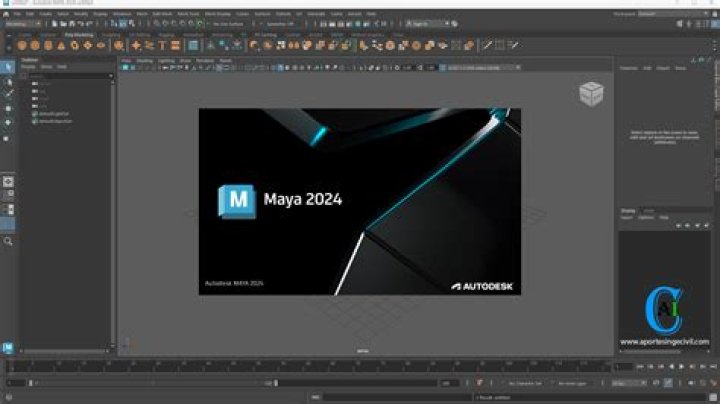Activate the Paint selection tool
The width and height of the screenshot is (720, 404).
8,94
